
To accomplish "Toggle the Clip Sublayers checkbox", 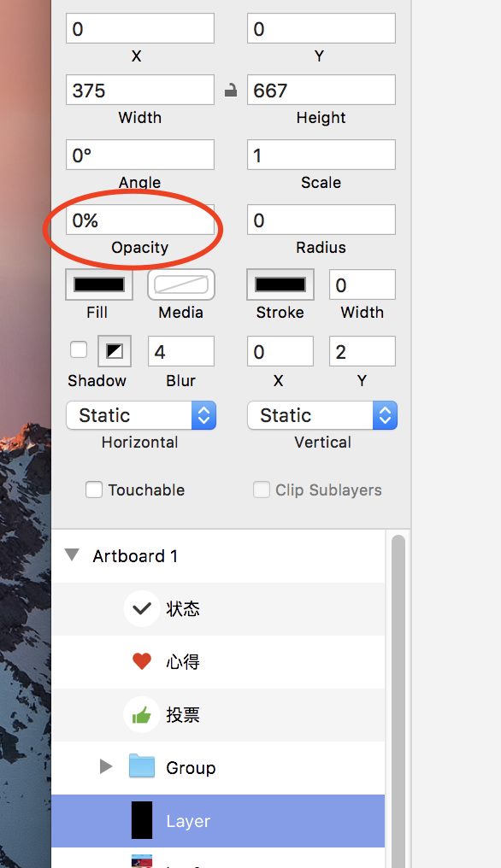I will 261,490.
